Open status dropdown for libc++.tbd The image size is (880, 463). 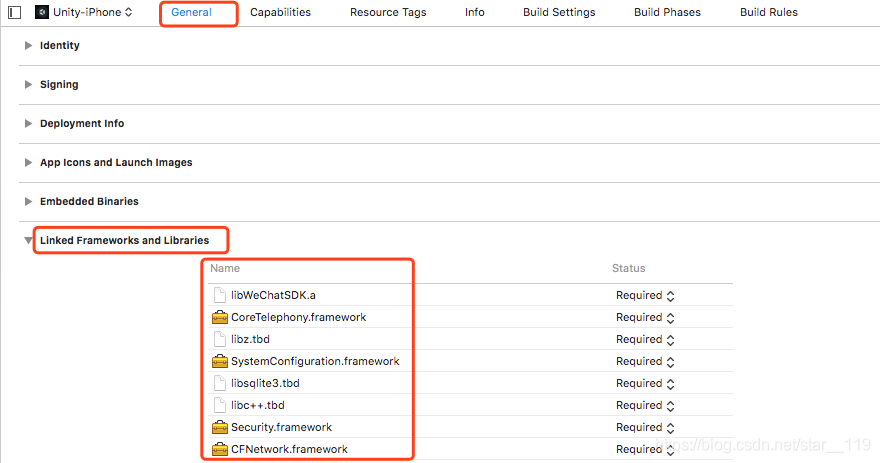(645, 405)
